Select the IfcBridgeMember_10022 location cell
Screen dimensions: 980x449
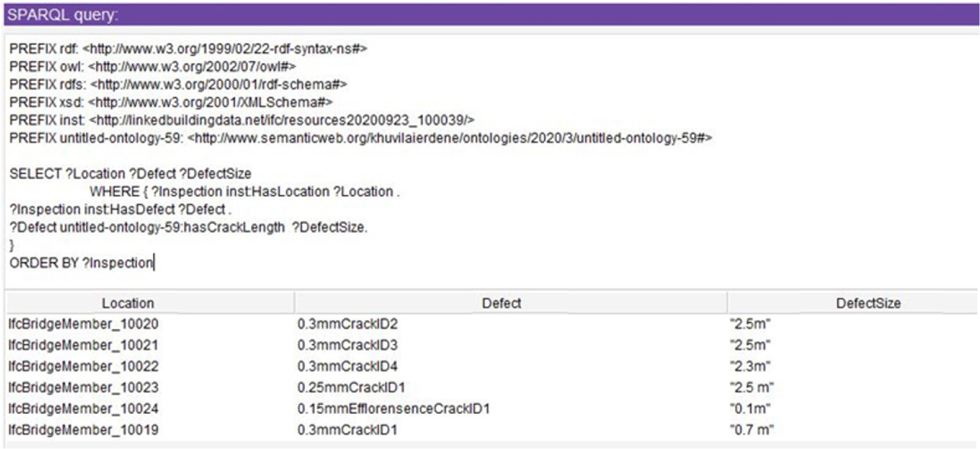[83, 366]
